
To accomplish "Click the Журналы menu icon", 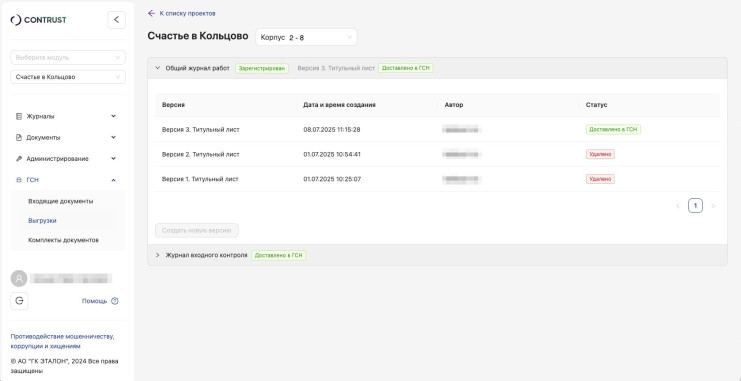I will click(x=19, y=116).
